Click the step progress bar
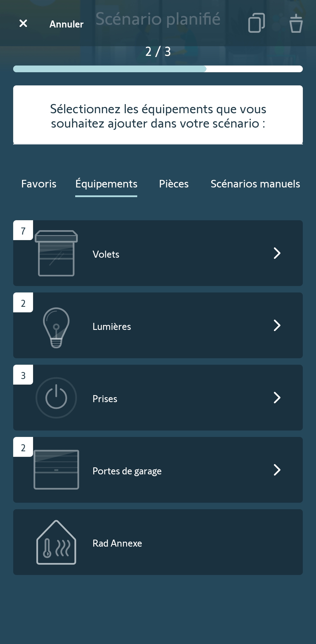This screenshot has width=316, height=644. (x=158, y=69)
